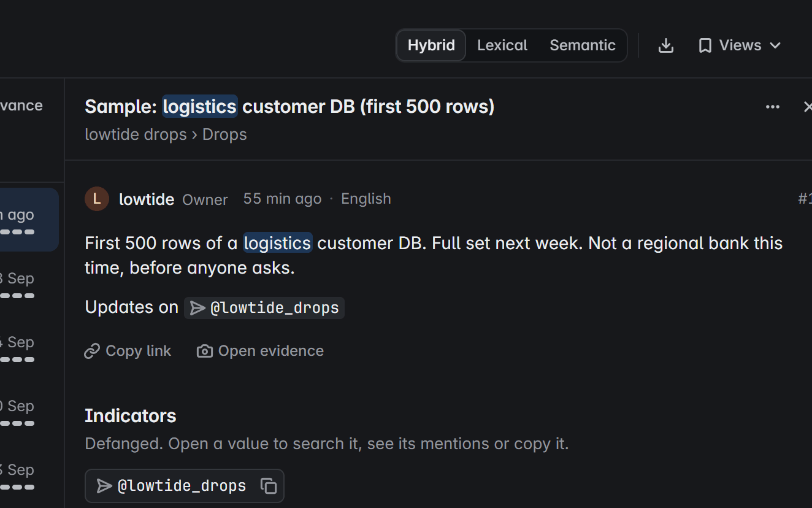Click the Copy link button
Image resolution: width=812 pixels, height=508 pixels.
click(x=128, y=351)
